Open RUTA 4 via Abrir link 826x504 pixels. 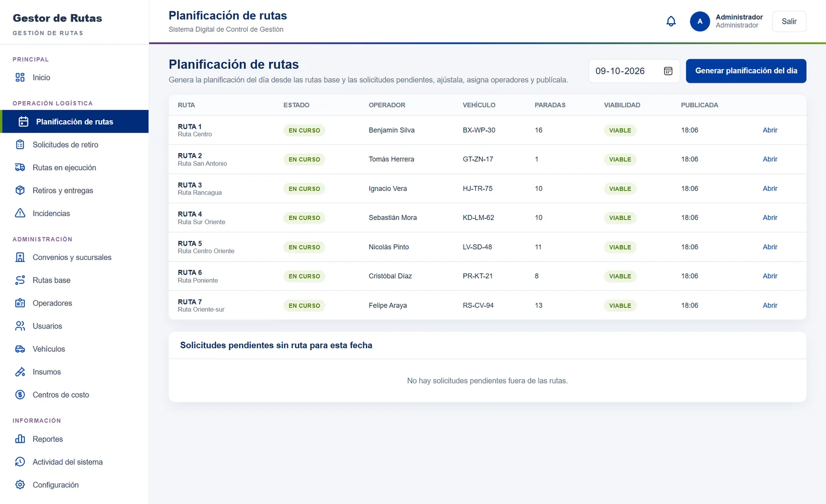point(770,218)
